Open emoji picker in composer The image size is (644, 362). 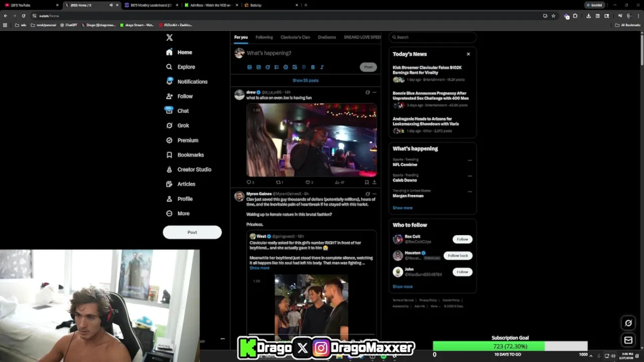click(x=286, y=67)
